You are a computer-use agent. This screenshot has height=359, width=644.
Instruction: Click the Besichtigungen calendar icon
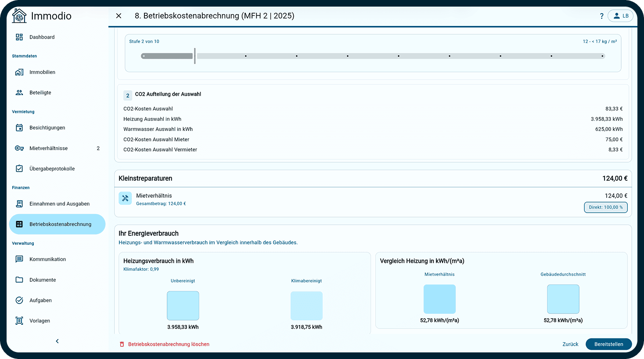[x=19, y=128]
